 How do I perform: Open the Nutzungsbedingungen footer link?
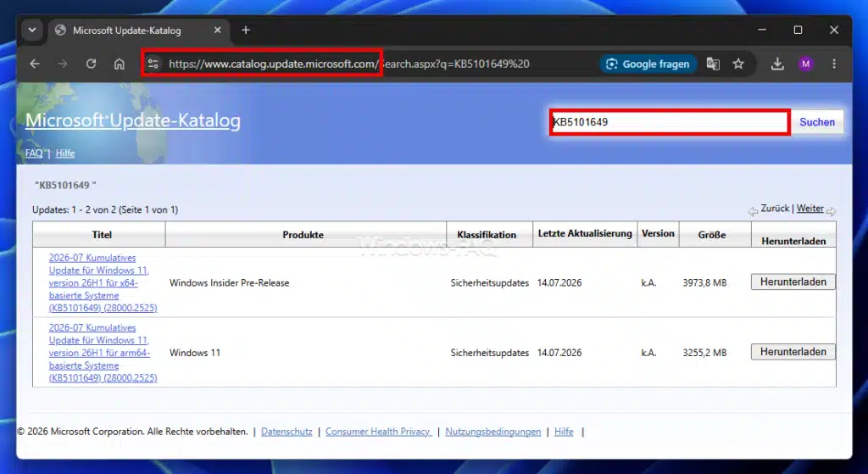pyautogui.click(x=492, y=432)
